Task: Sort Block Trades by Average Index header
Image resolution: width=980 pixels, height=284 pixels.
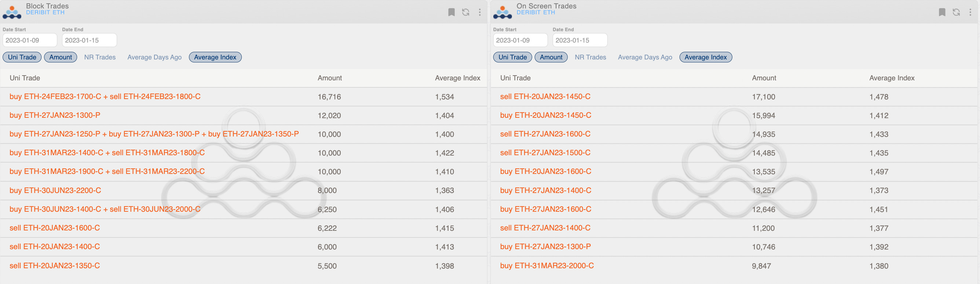Action: (x=458, y=78)
